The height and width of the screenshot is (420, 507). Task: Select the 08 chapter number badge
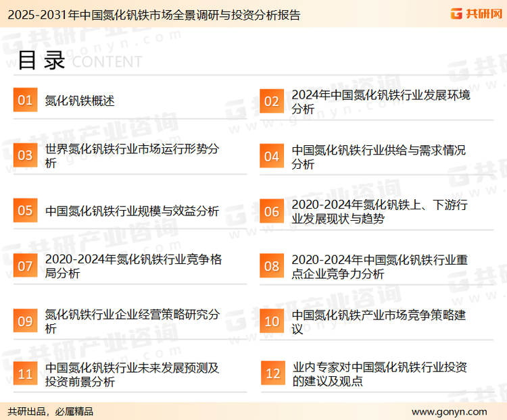[271, 266]
